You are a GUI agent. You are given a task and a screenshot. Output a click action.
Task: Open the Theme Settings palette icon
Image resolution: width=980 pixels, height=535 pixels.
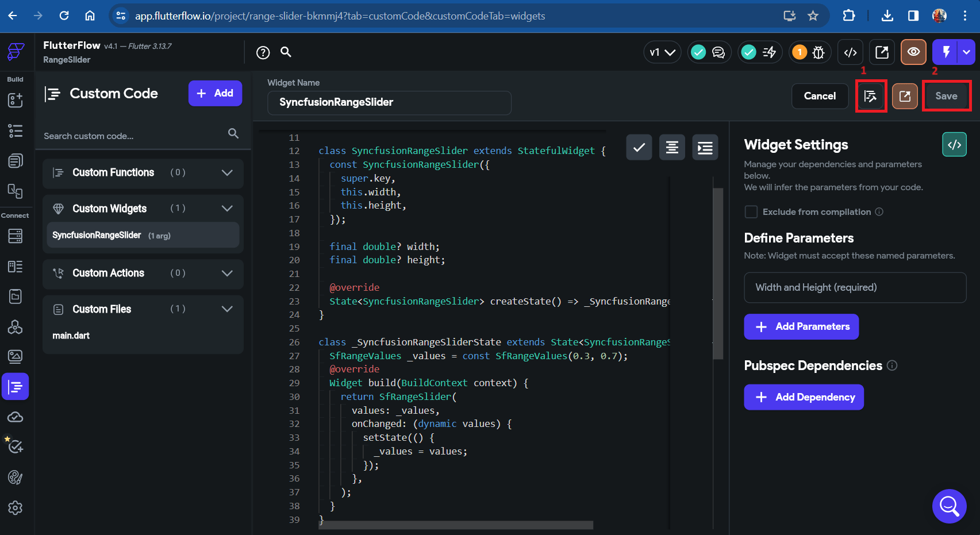click(x=16, y=477)
